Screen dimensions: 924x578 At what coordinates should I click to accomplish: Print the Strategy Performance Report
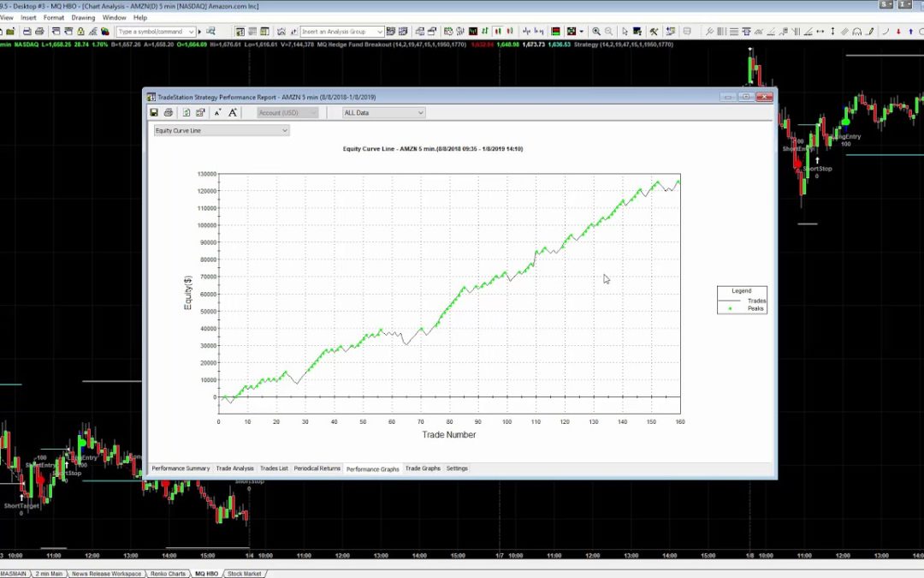pyautogui.click(x=168, y=112)
